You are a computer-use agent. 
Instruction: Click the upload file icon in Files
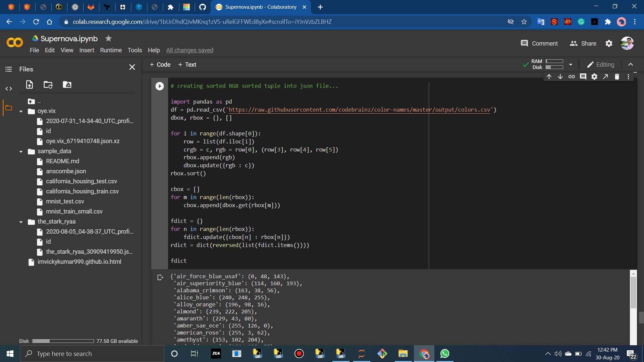click(x=30, y=84)
